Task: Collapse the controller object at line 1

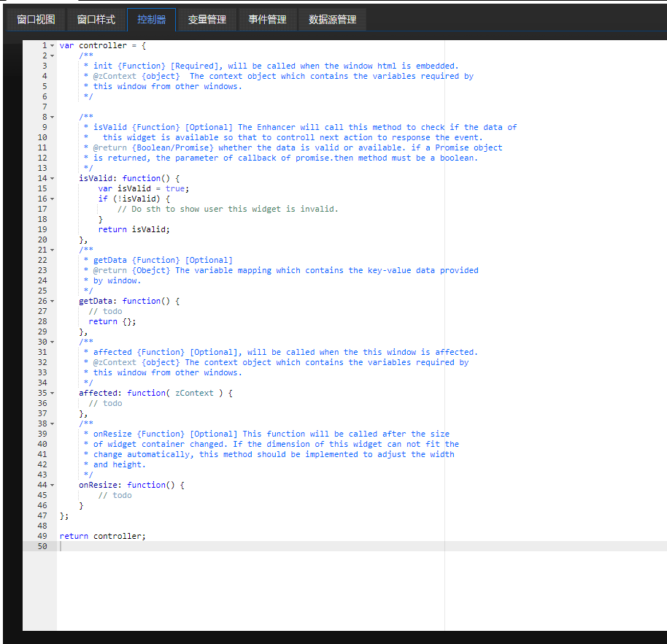Action: click(x=53, y=45)
